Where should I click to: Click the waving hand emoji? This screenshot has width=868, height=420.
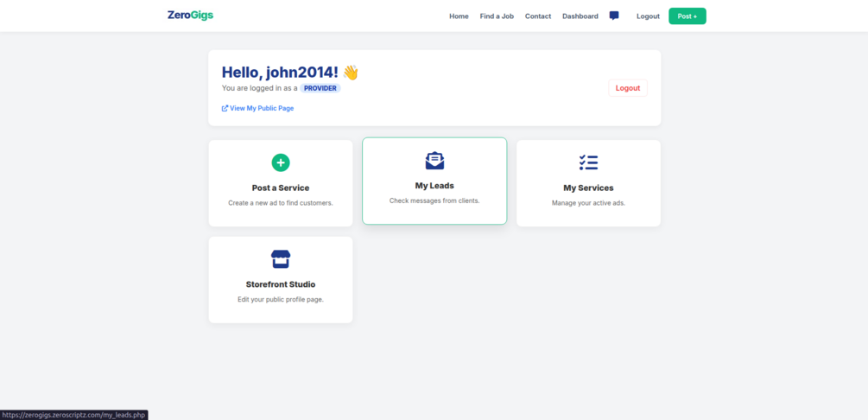(x=351, y=73)
